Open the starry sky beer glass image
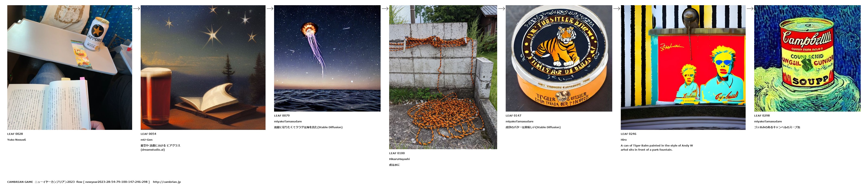The height and width of the screenshot is (187, 868). tap(203, 67)
